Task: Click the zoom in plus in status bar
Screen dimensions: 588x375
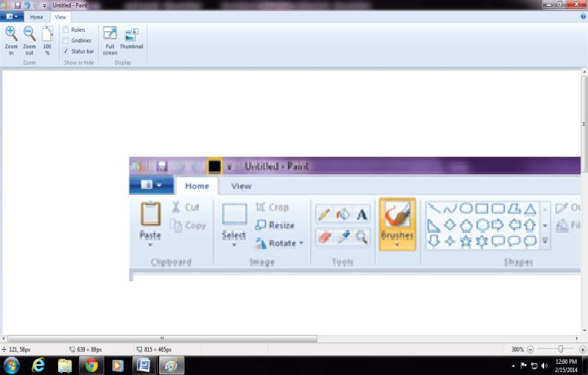Action: pos(582,350)
